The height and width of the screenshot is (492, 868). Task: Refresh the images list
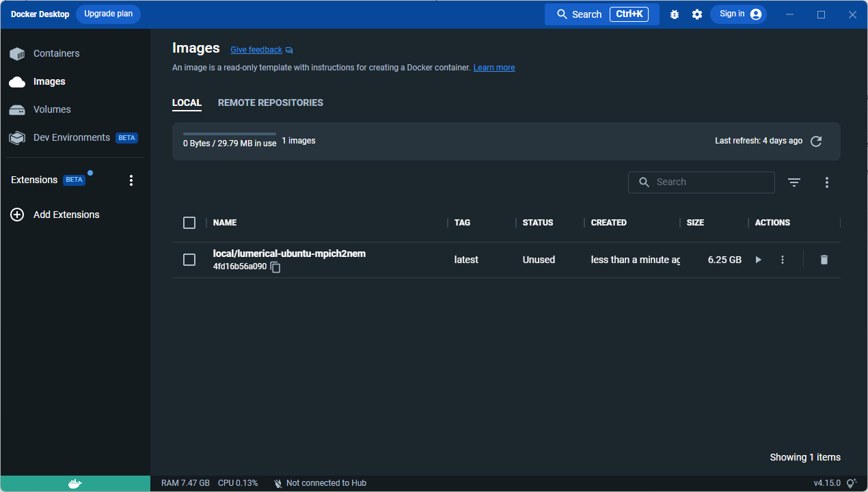816,141
